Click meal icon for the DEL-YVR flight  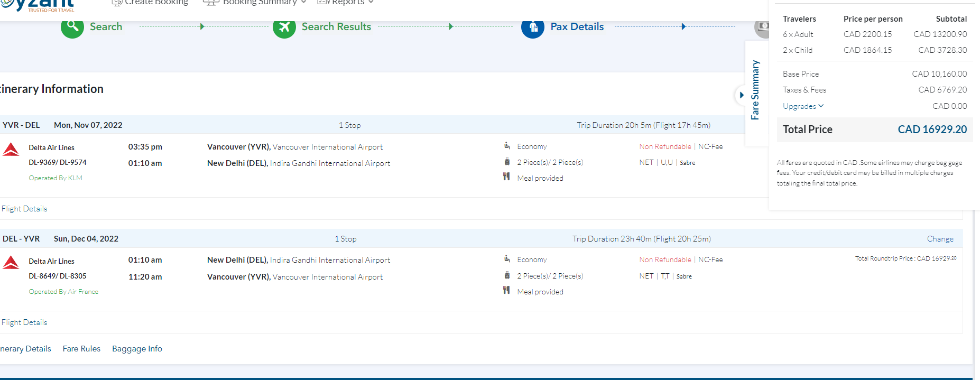(506, 290)
